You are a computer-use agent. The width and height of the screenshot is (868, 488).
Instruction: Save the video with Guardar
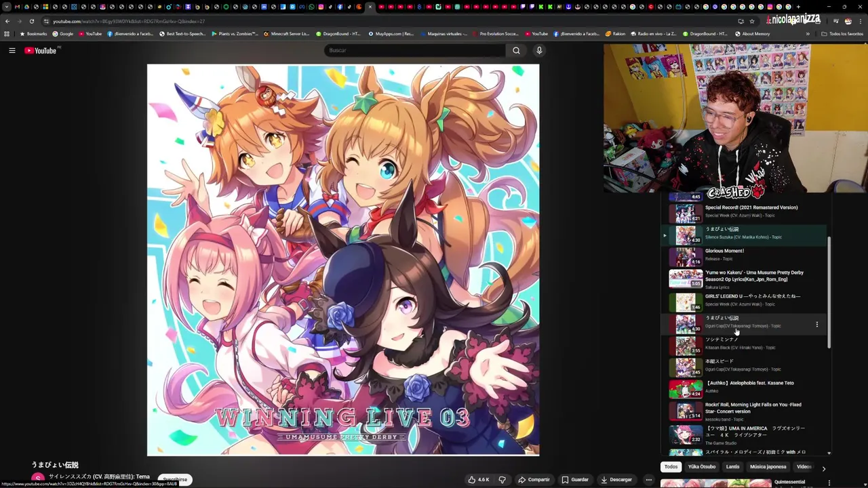click(x=575, y=479)
